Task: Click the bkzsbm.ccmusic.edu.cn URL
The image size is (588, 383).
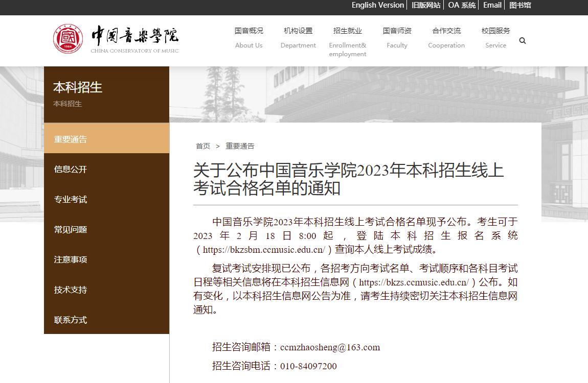Action: click(264, 249)
